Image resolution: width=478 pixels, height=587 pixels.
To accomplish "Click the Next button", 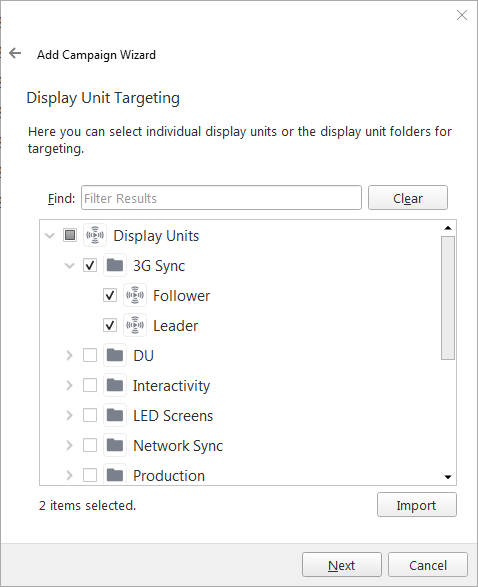I will [x=342, y=565].
